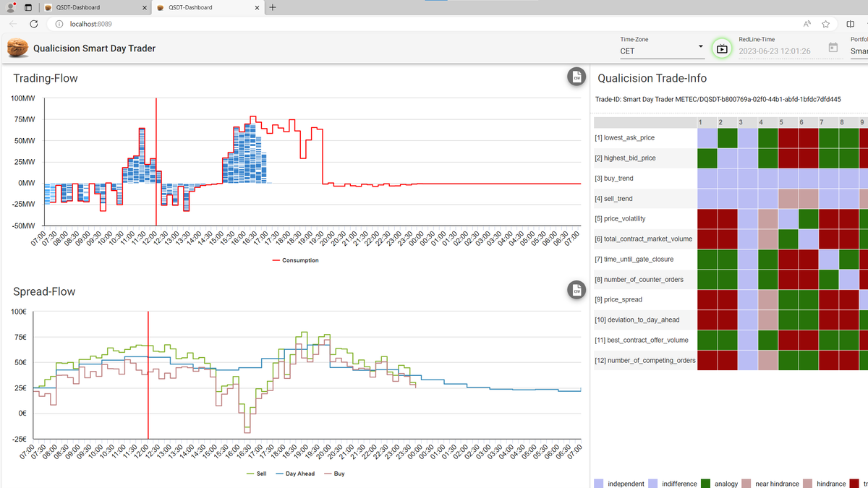This screenshot has height=488, width=868.
Task: Reload the page with browser refresh icon
Action: pyautogui.click(x=34, y=24)
